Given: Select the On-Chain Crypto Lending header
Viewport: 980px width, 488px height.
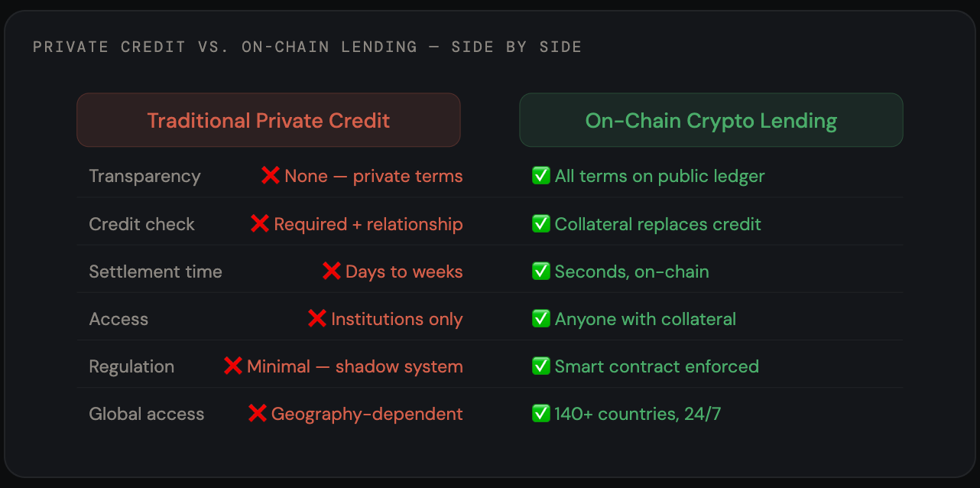Looking at the screenshot, I should tap(711, 120).
